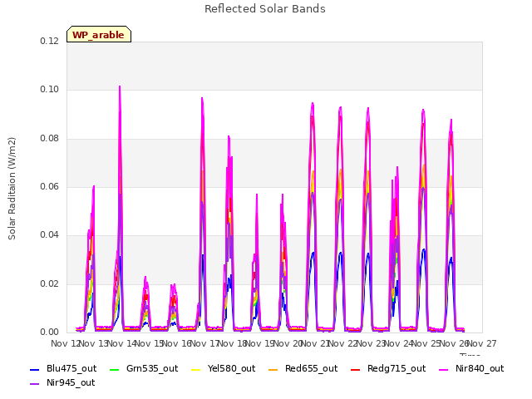Select the Yel580_out legend label
This screenshot has height=399, width=532.
coord(231,369)
